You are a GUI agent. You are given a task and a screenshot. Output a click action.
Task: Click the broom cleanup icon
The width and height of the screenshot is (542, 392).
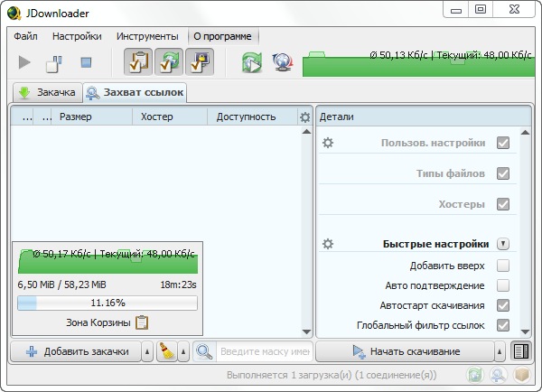pyautogui.click(x=166, y=351)
